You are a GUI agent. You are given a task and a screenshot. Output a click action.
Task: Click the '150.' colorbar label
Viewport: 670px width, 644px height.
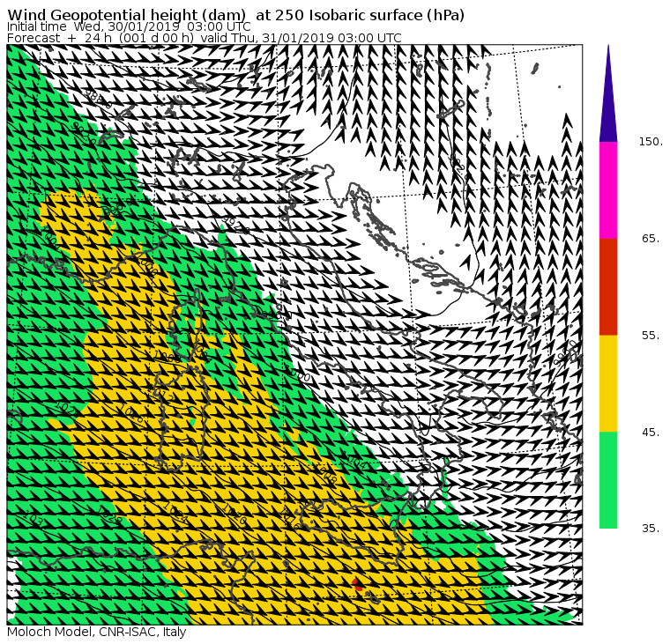pyautogui.click(x=651, y=142)
